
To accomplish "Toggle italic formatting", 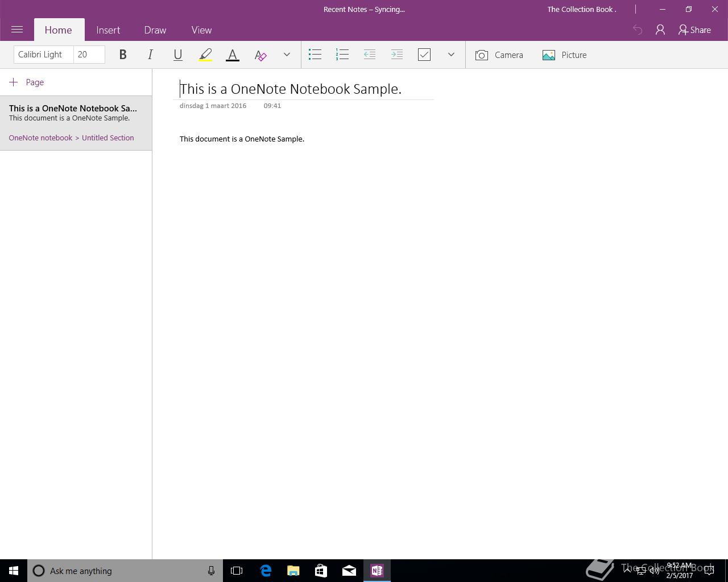I will pyautogui.click(x=150, y=55).
